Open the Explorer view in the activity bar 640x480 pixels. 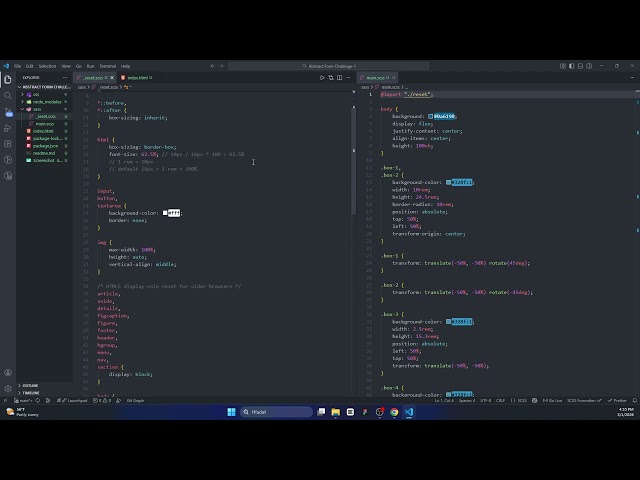pyautogui.click(x=8, y=79)
